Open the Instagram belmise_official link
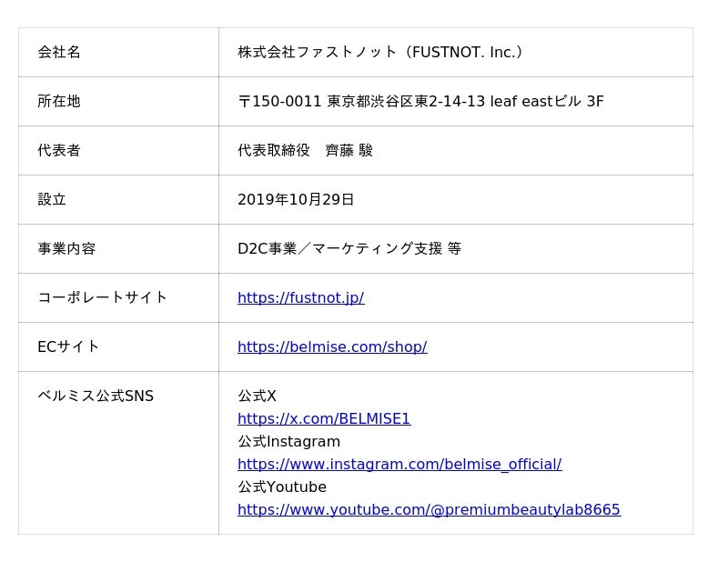The image size is (728, 562). tap(399, 464)
